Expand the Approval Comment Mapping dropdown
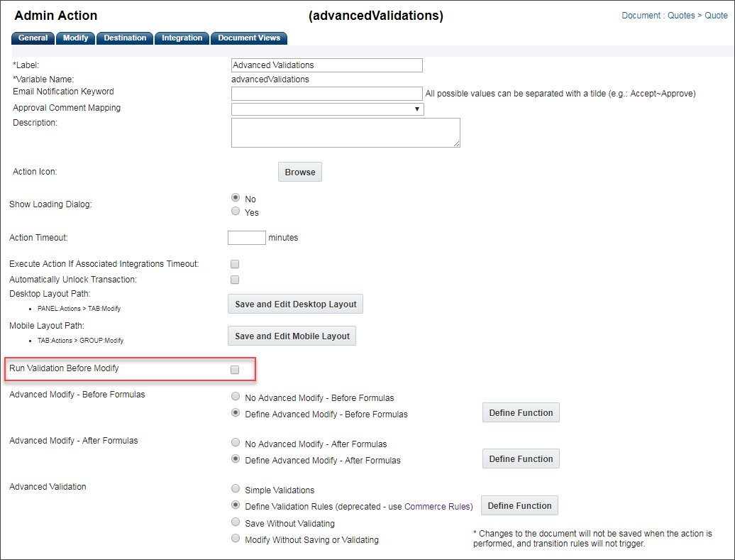Image resolution: width=735 pixels, height=560 pixels. click(x=327, y=109)
